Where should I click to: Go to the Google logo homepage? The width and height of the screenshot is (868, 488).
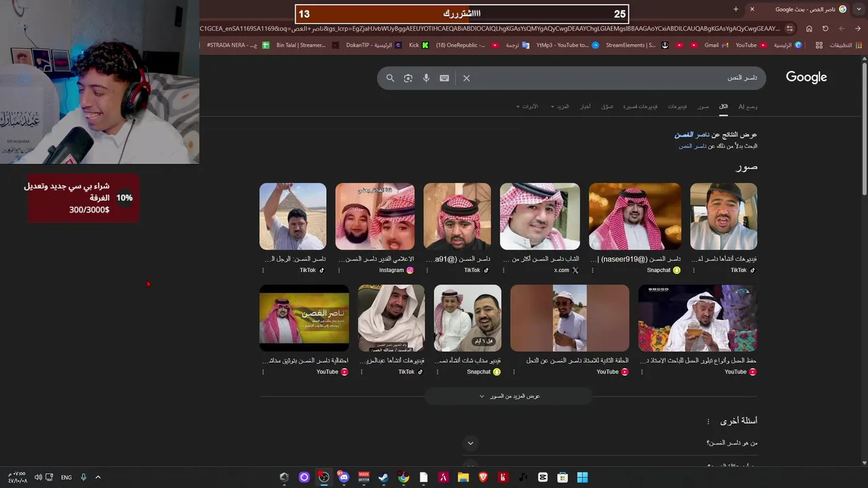click(x=806, y=77)
